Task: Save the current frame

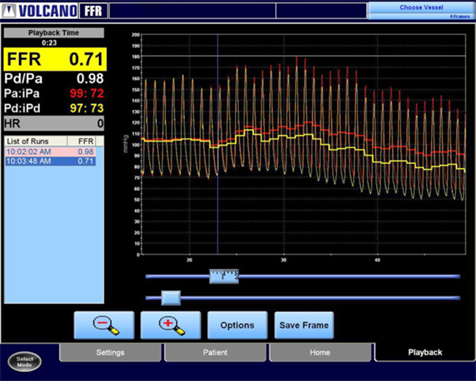Action: pos(304,325)
